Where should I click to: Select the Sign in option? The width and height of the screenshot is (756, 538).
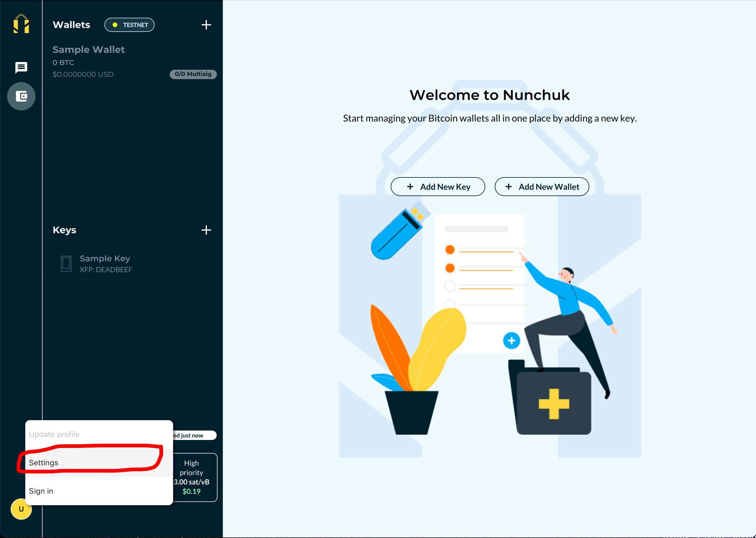[41, 491]
